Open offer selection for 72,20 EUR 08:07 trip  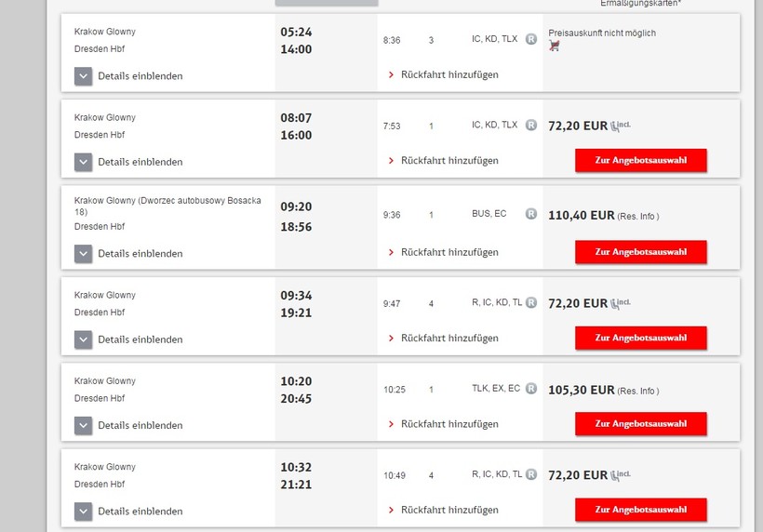coord(641,161)
